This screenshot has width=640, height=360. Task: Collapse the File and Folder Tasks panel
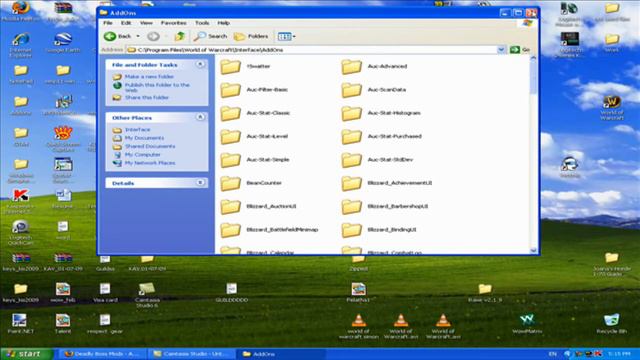[200, 64]
